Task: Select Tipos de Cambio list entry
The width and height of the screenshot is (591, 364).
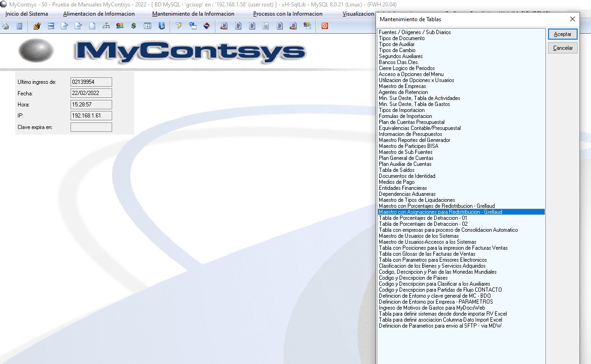Action: coord(397,50)
